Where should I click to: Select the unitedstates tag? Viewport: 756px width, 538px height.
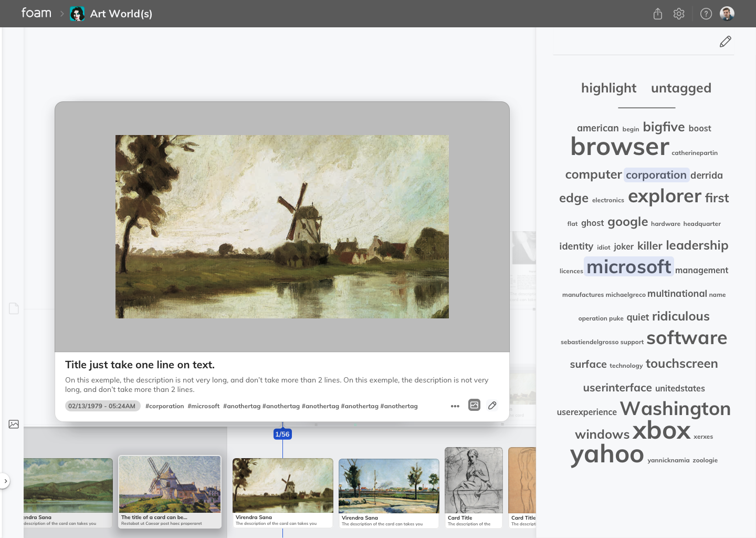click(680, 388)
